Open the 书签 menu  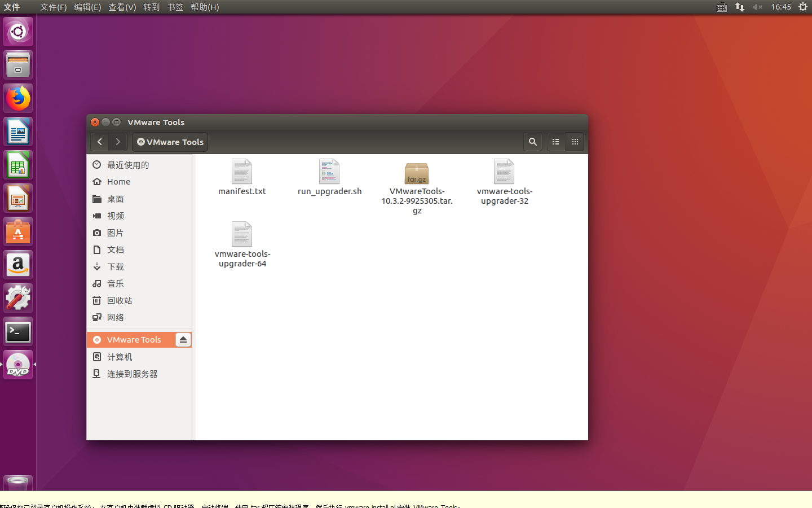click(x=175, y=7)
